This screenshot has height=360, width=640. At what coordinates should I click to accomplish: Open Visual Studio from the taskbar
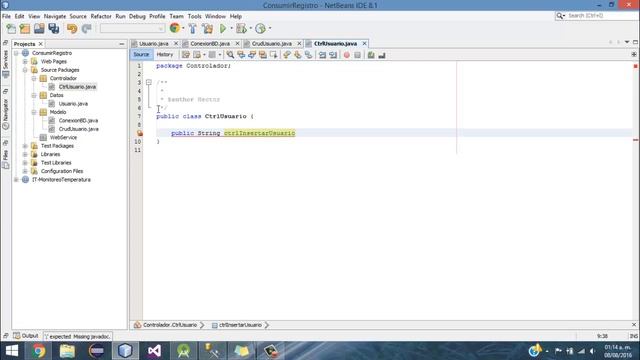[154, 351]
